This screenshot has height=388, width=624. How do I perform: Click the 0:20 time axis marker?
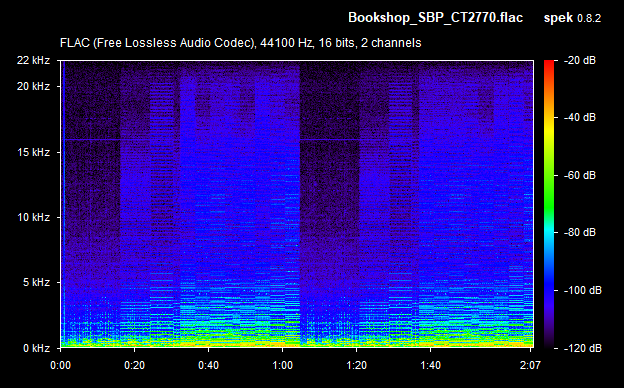tap(135, 365)
